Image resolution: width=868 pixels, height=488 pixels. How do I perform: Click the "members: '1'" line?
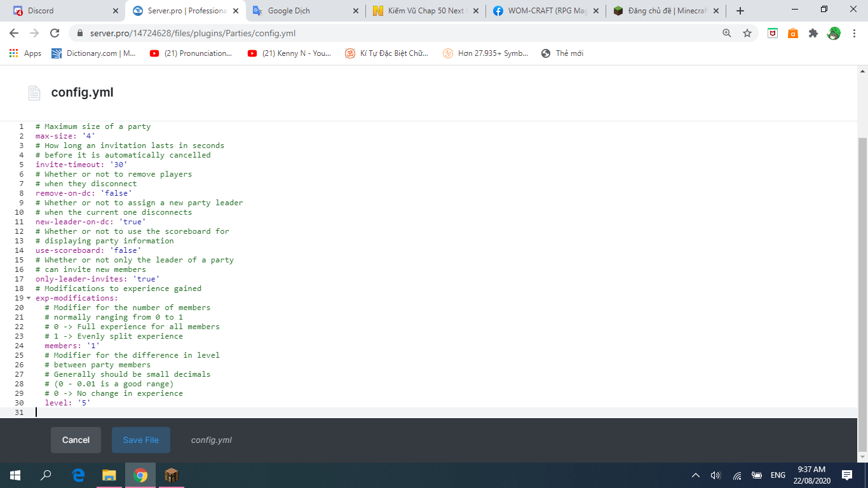72,346
